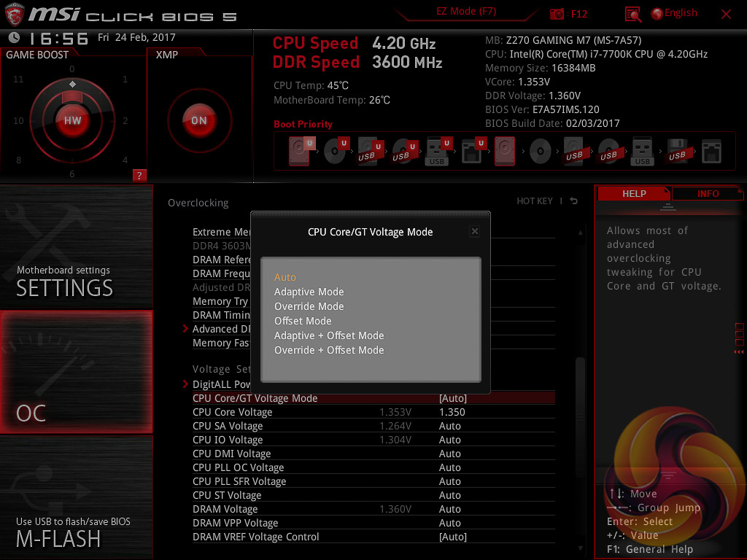Image resolution: width=747 pixels, height=560 pixels.
Task: Choose Override Mode option
Action: pos(309,306)
